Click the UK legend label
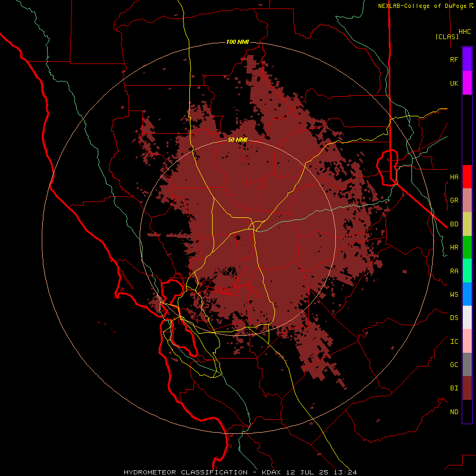 [454, 83]
